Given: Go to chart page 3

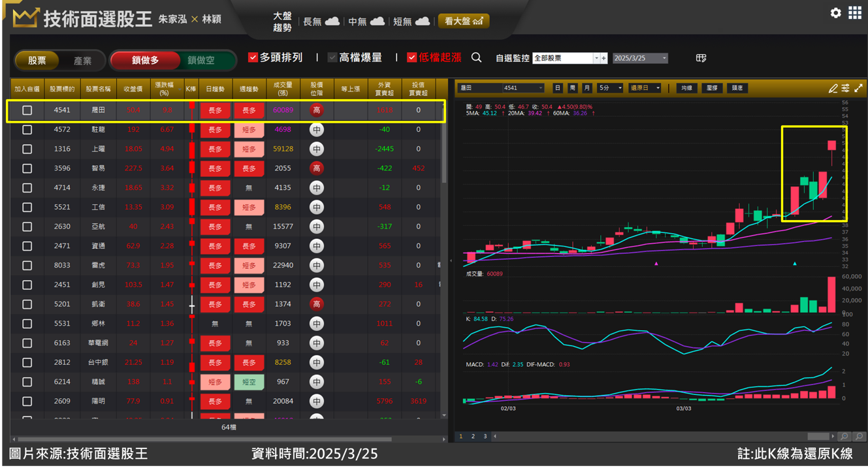Looking at the screenshot, I should pyautogui.click(x=485, y=436).
